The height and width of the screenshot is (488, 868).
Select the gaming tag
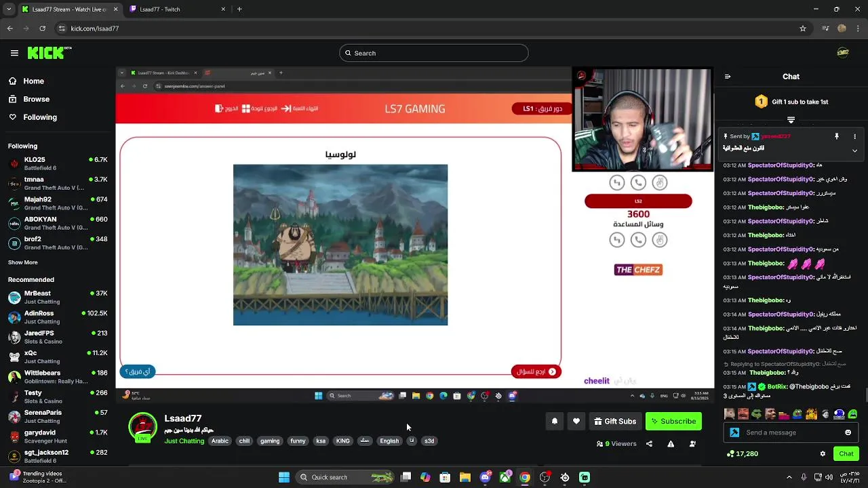[x=270, y=441]
